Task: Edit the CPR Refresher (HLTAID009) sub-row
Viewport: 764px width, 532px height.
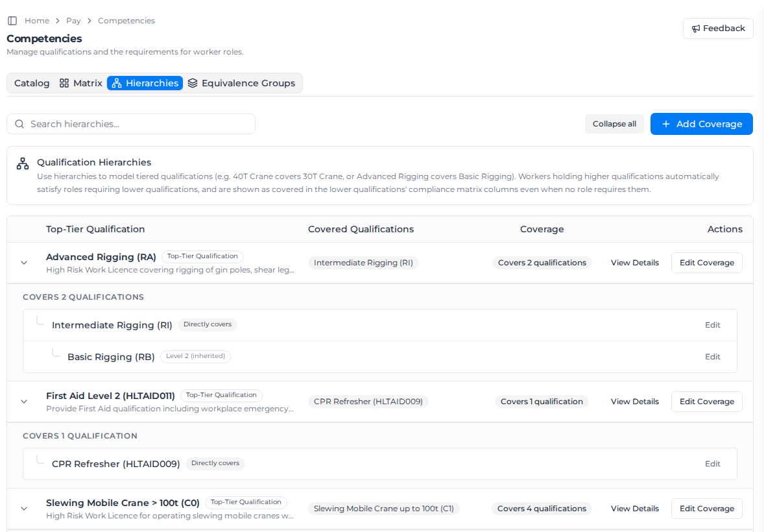Action: (712, 464)
